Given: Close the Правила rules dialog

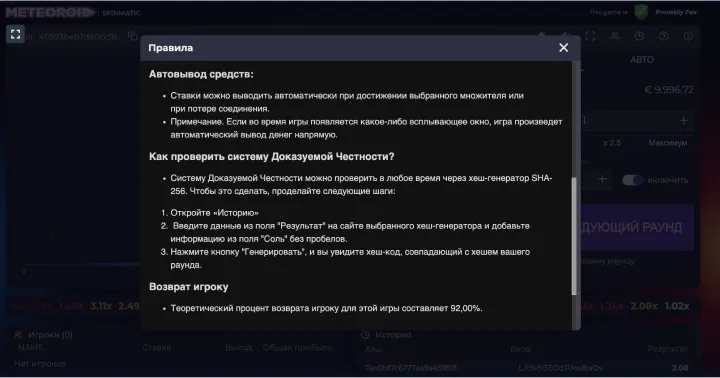Looking at the screenshot, I should pyautogui.click(x=563, y=48).
